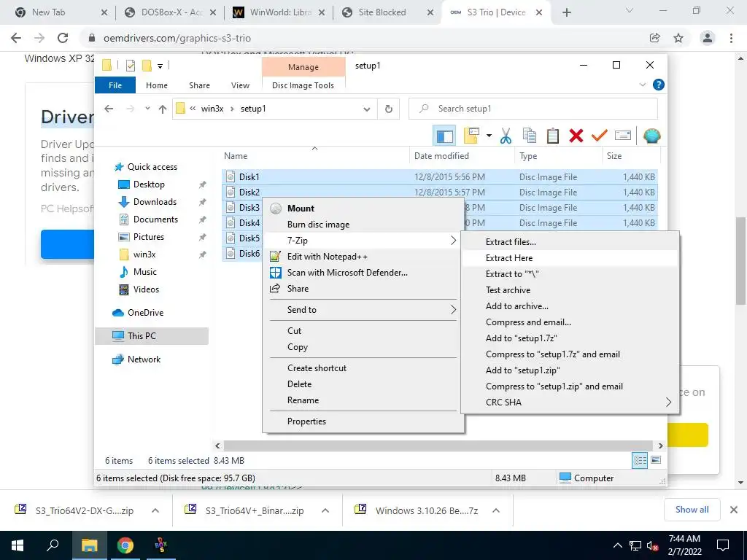The height and width of the screenshot is (560, 747).
Task: Click quick access toolbar properties checkmark icon
Action: click(131, 66)
